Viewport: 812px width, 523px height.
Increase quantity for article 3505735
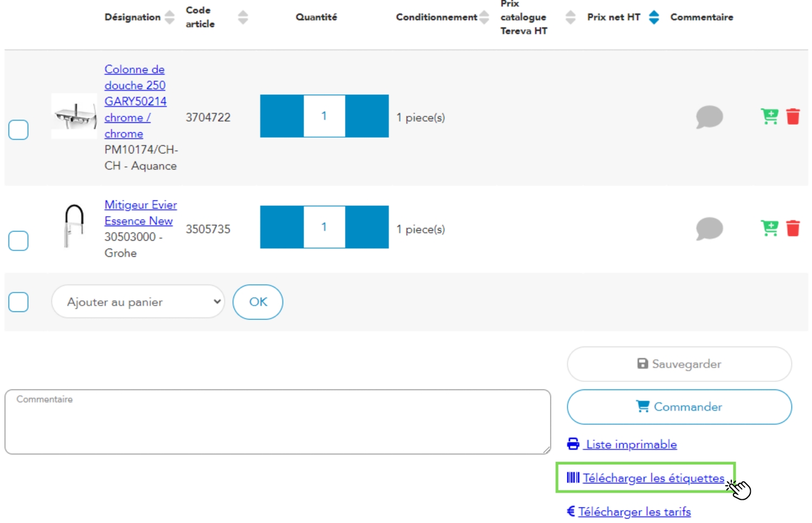coord(367,227)
